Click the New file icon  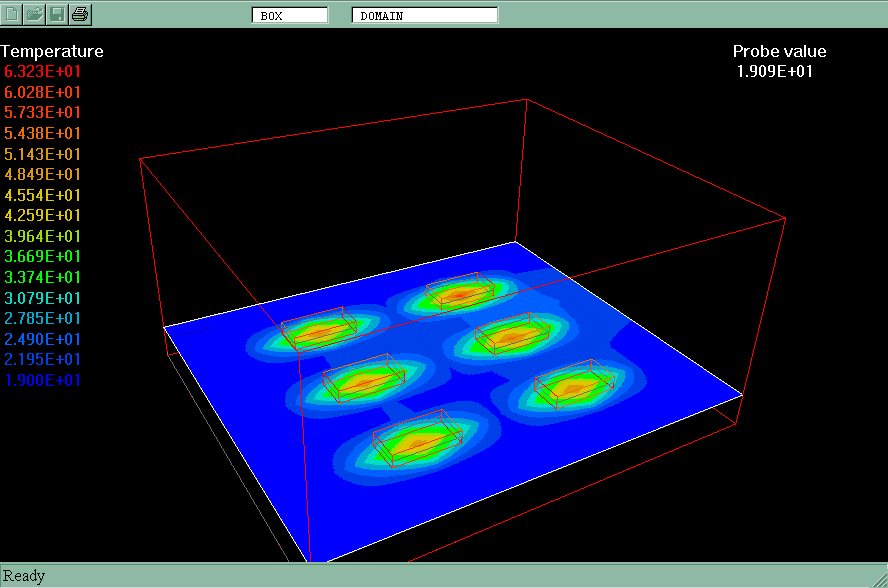click(x=13, y=14)
